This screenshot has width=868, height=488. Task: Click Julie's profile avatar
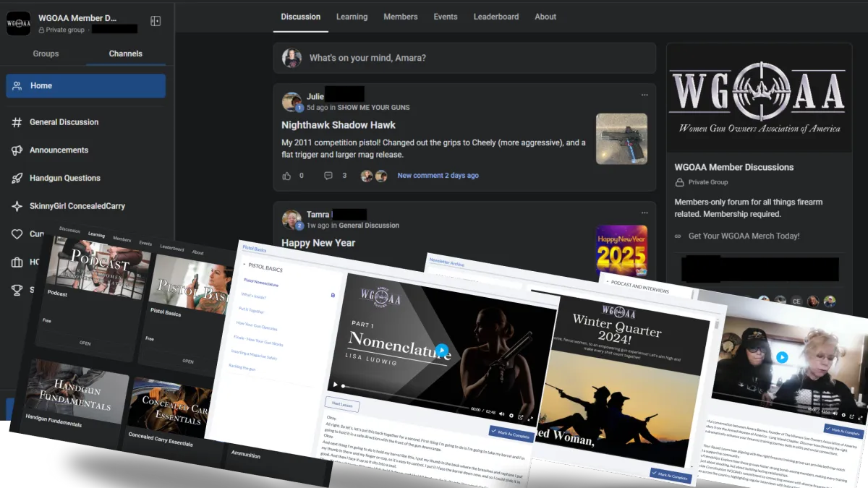[x=292, y=101]
